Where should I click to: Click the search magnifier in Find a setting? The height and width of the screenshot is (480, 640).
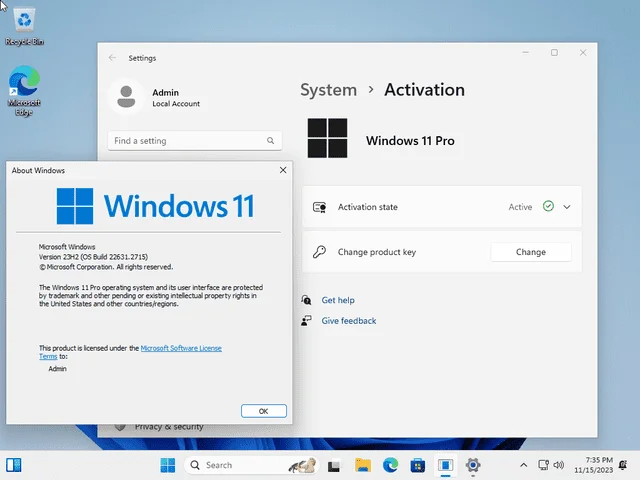[270, 140]
